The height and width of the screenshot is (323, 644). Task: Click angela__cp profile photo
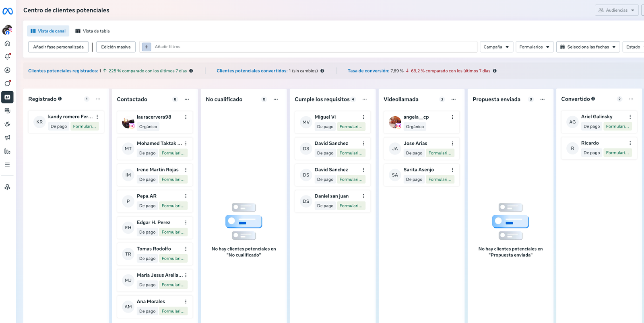coord(395,122)
